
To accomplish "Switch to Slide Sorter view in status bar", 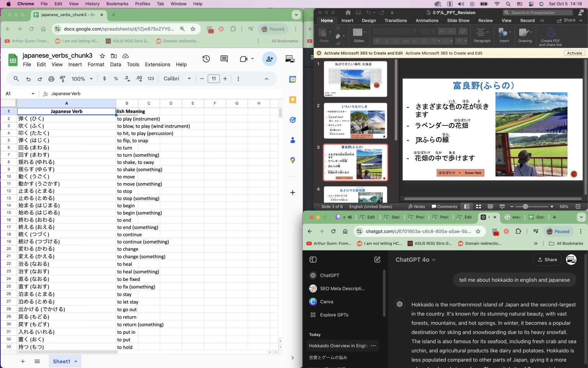I will (x=479, y=206).
